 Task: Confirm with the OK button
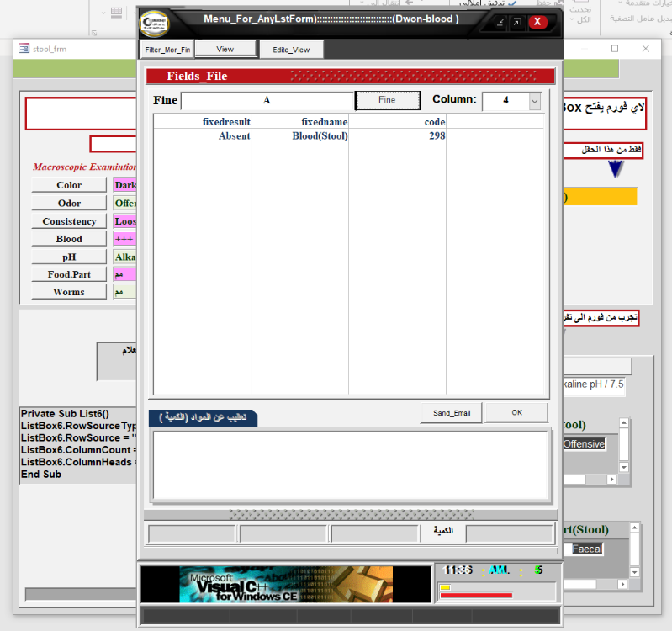coord(516,412)
